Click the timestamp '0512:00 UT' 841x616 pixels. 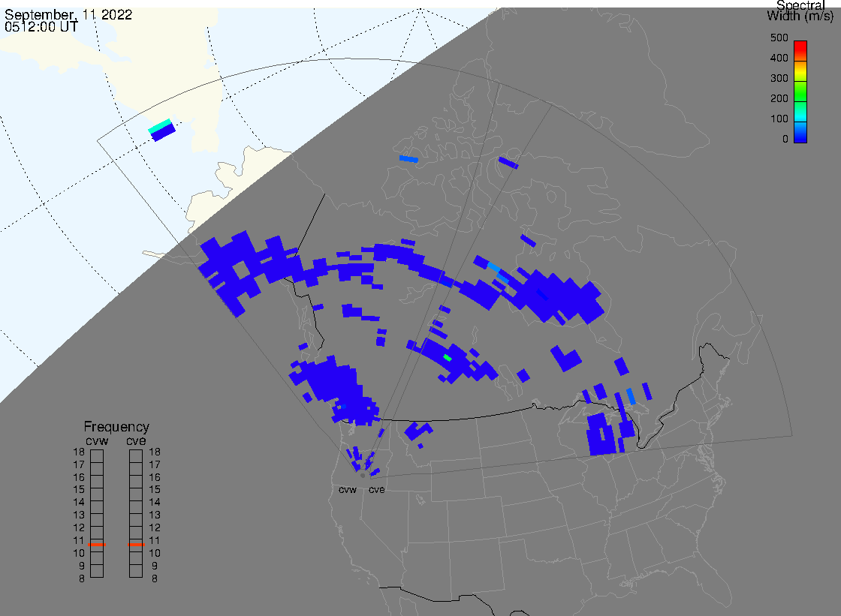click(41, 27)
